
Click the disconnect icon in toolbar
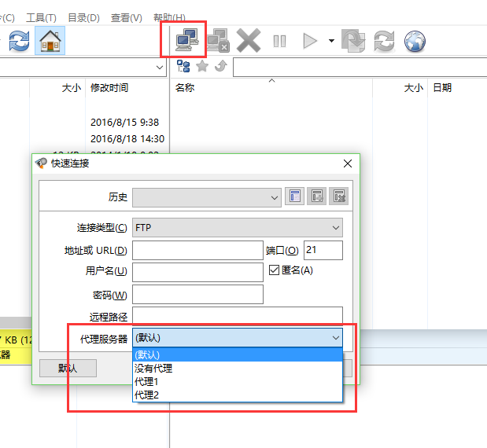point(217,41)
